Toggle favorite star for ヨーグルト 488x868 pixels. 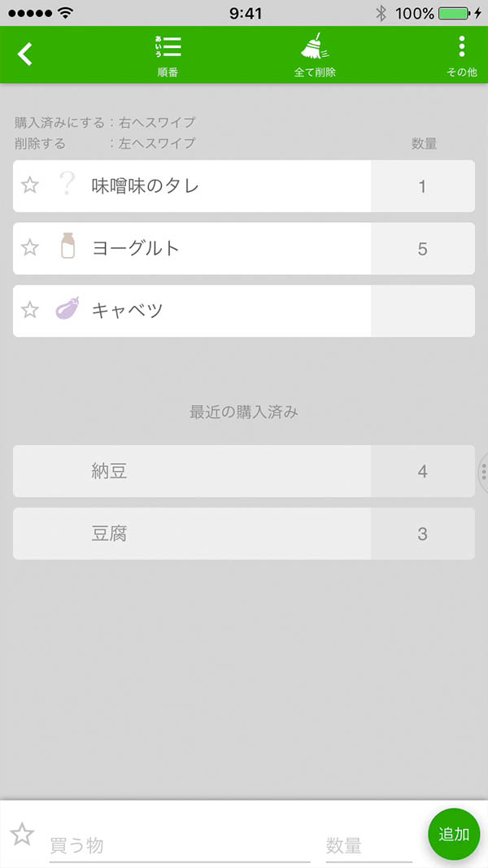[30, 247]
